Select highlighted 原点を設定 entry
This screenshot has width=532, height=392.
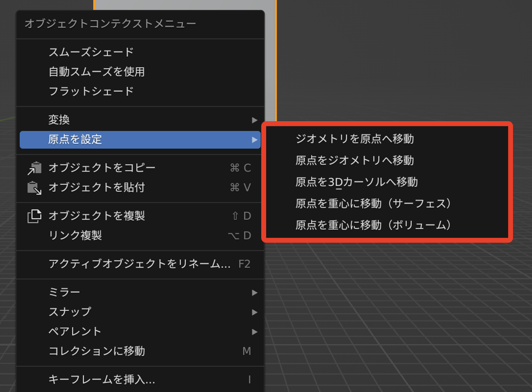(140, 140)
